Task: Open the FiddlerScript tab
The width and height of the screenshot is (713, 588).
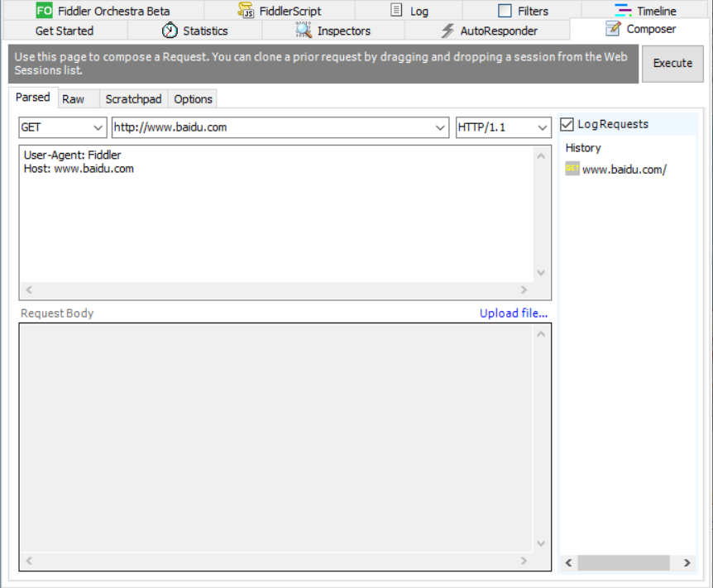Action: pyautogui.click(x=280, y=11)
